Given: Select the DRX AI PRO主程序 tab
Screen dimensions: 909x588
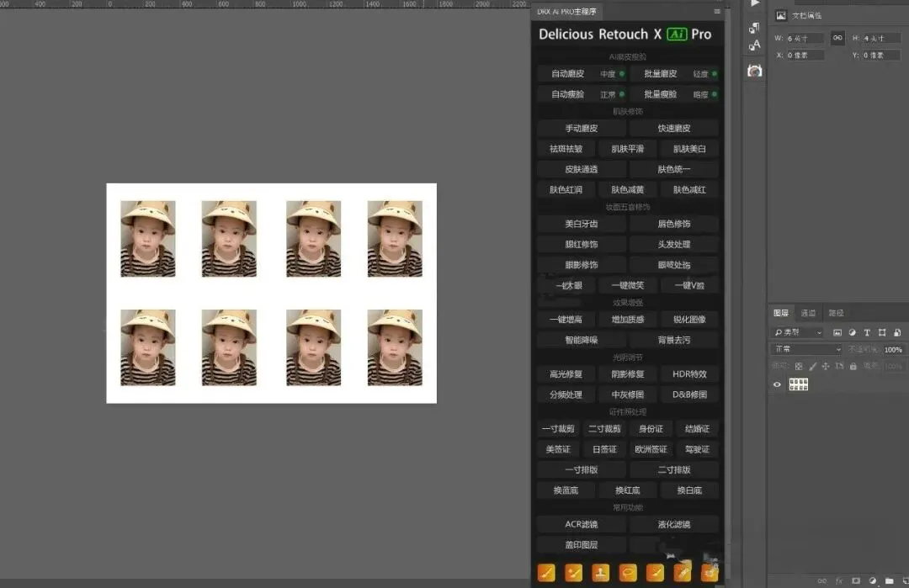Looking at the screenshot, I should click(x=566, y=12).
